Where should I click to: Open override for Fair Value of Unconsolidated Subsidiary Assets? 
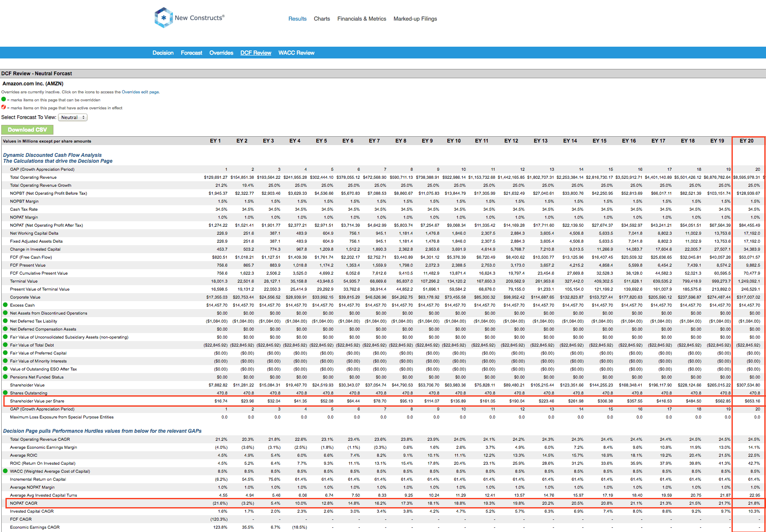pos(5,337)
